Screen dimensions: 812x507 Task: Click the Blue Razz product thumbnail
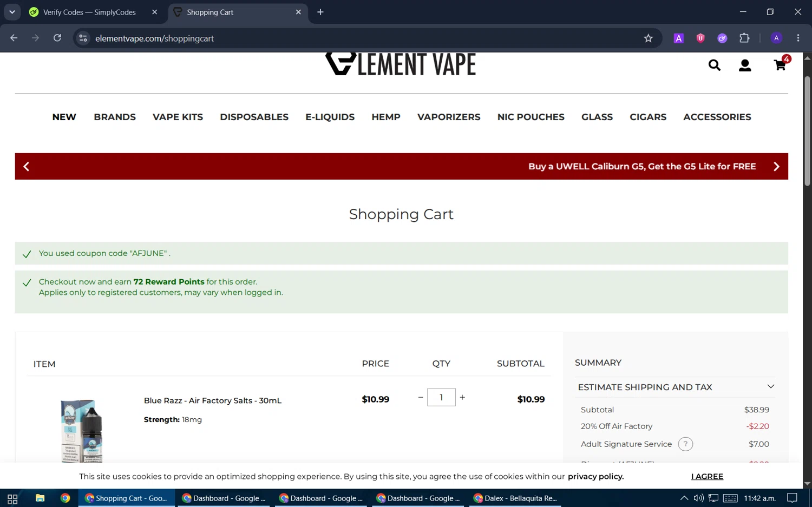coord(82,431)
